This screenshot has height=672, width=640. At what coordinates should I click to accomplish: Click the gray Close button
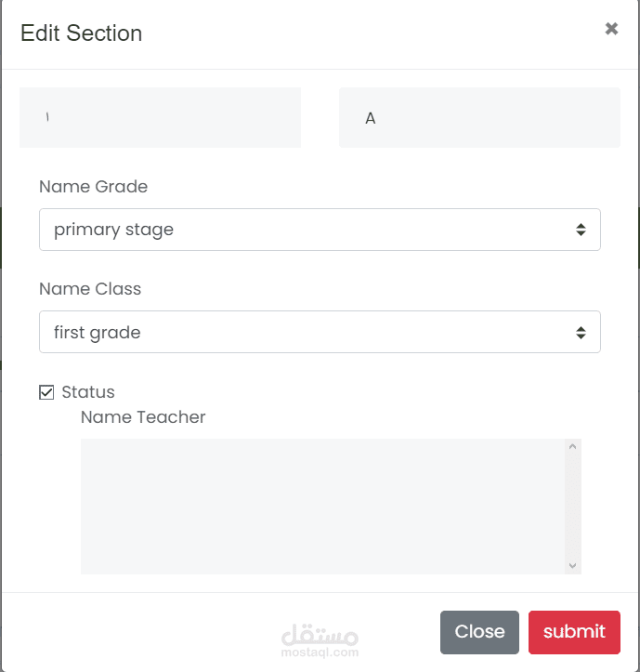pos(479,632)
